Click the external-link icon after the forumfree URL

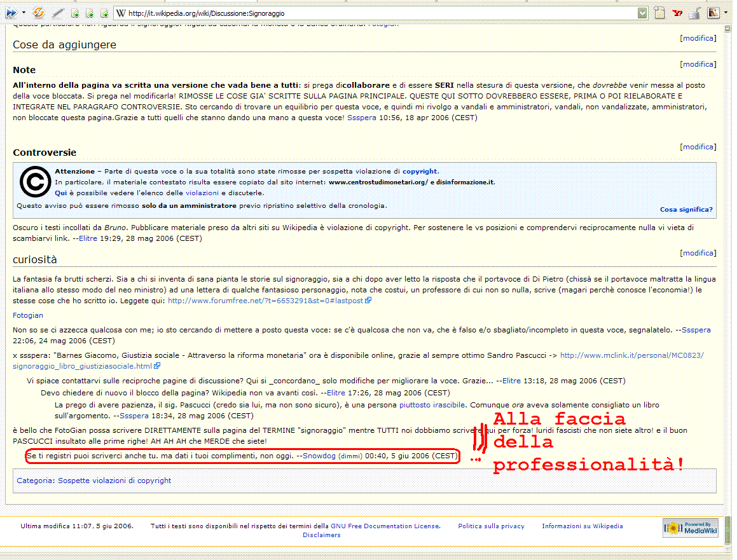[x=369, y=300]
